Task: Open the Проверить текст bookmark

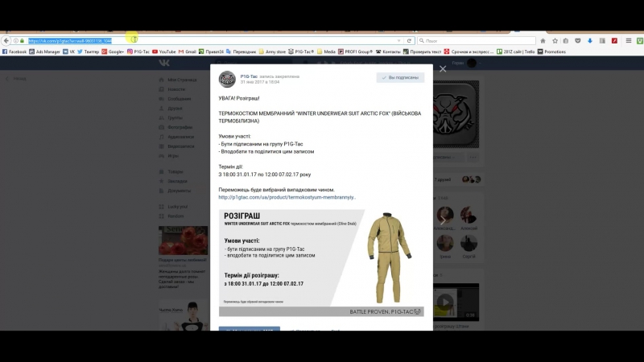Action: (422, 51)
